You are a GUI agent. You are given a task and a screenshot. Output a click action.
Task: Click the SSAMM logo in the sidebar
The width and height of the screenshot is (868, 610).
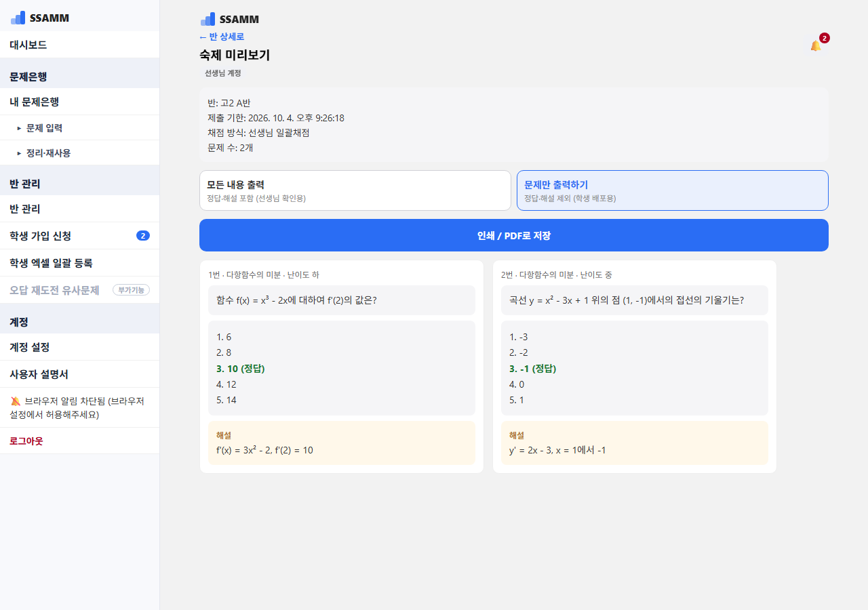click(40, 18)
